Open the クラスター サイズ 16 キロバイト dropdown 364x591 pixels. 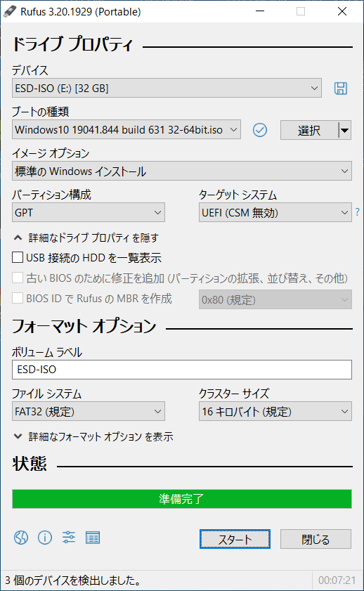pyautogui.click(x=275, y=411)
